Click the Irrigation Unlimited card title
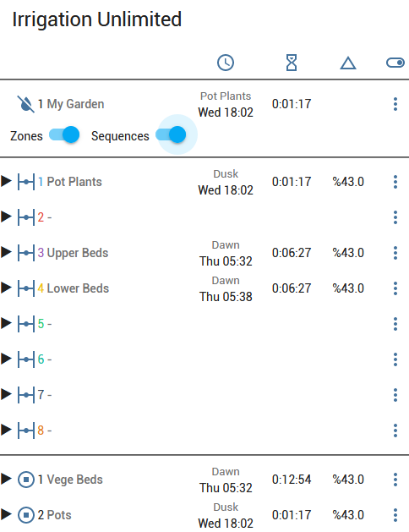Image resolution: width=409 pixels, height=532 pixels. 97,19
